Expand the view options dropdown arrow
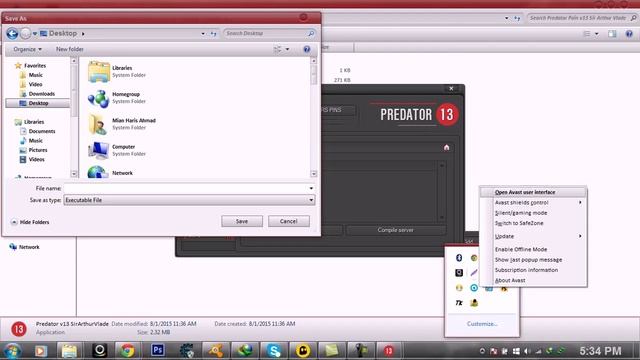This screenshot has width=640, height=360. 287,49
